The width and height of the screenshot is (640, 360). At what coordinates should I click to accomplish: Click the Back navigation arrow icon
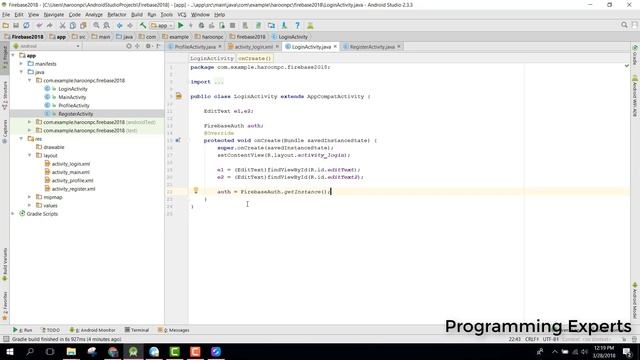click(120, 25)
